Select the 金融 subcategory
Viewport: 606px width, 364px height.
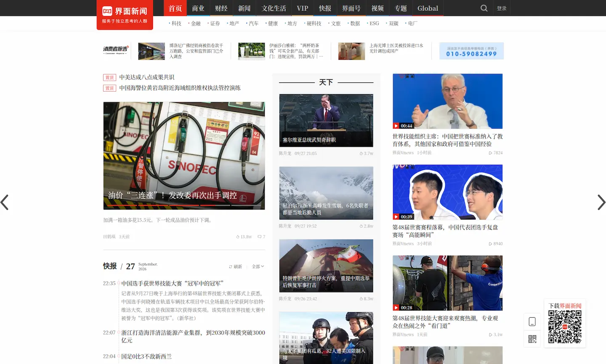[196, 24]
